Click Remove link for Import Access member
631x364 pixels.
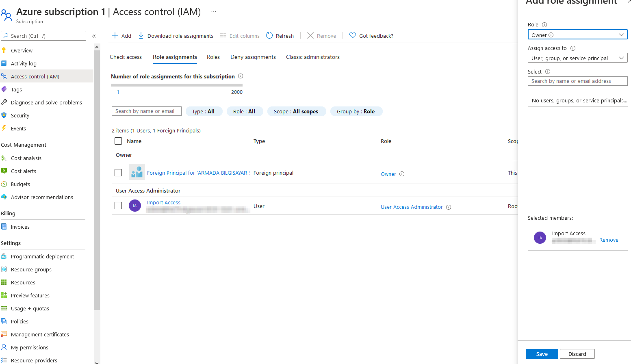tap(609, 240)
